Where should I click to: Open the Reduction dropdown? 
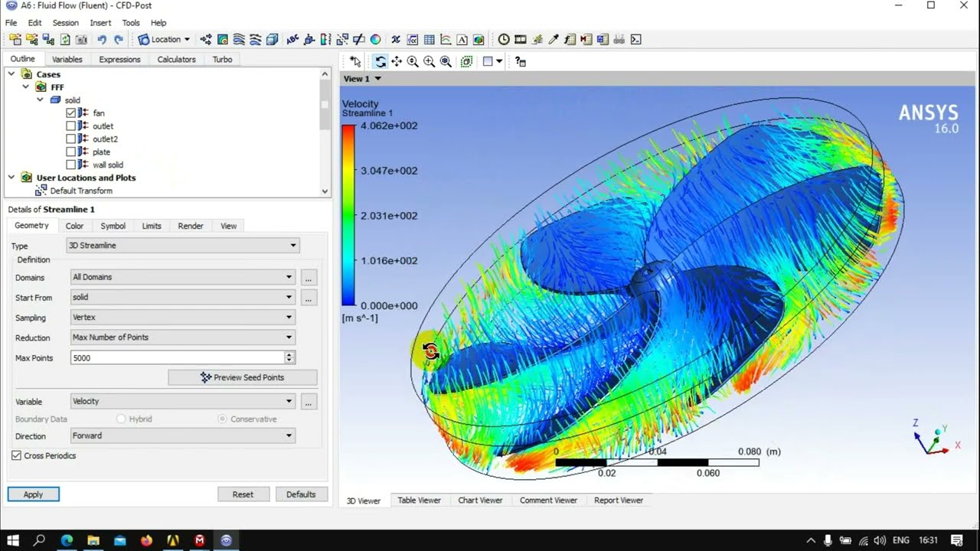[183, 337]
